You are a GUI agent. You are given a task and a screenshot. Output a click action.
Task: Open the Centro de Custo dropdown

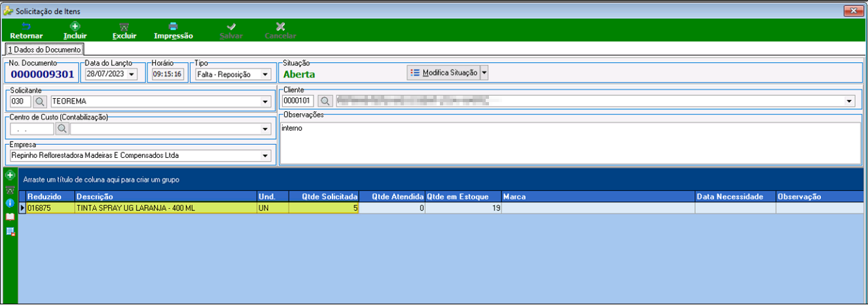tap(265, 129)
